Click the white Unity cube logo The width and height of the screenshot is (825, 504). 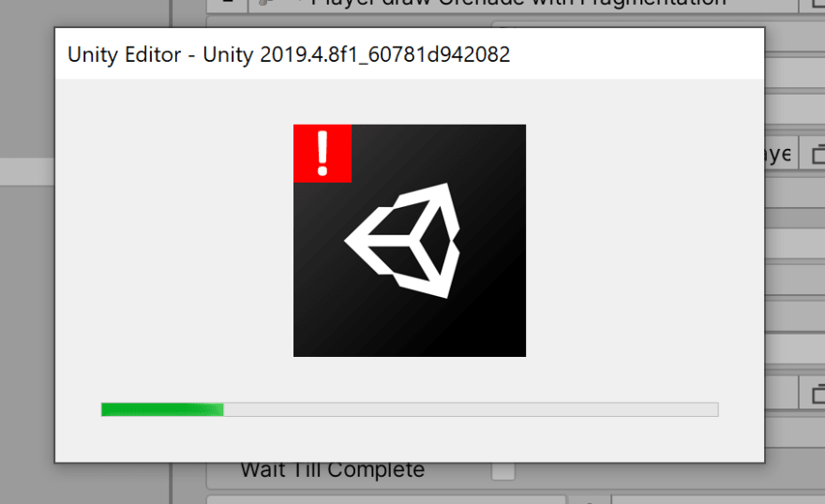[402, 241]
